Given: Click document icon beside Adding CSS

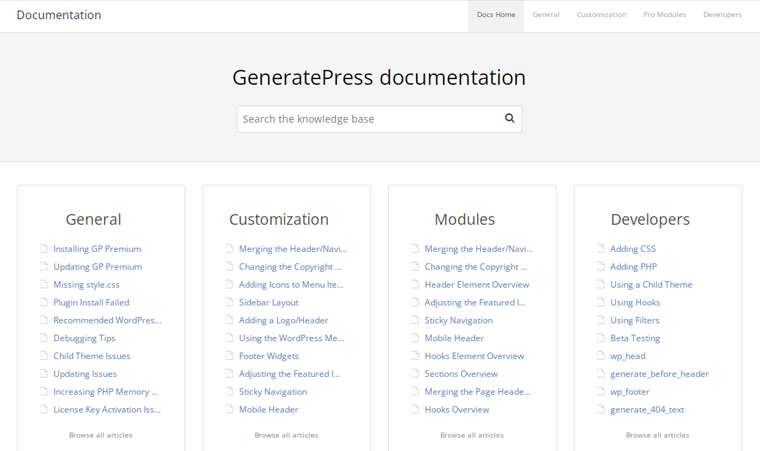Looking at the screenshot, I should click(x=601, y=249).
